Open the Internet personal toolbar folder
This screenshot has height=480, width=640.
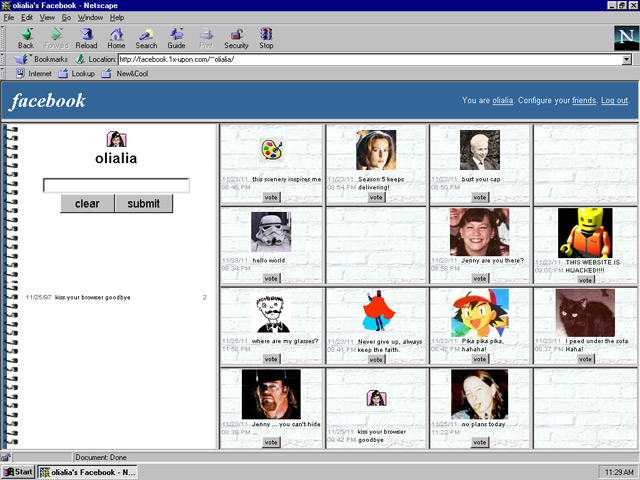[x=33, y=73]
